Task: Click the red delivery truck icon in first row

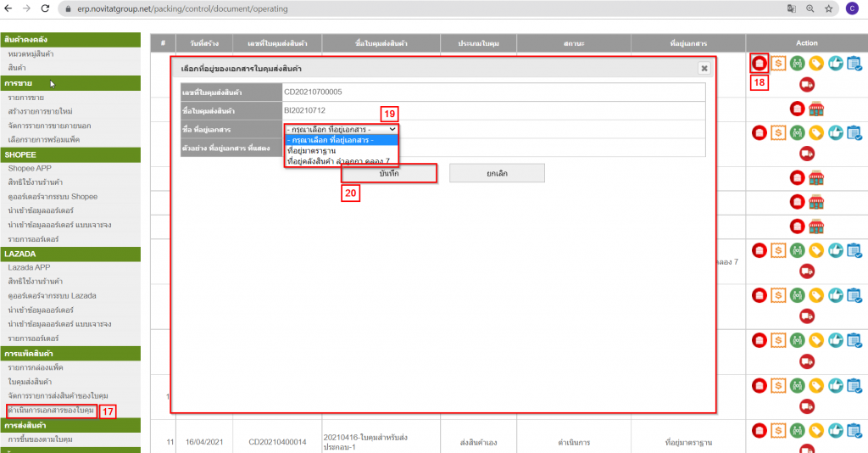Action: 807,83
